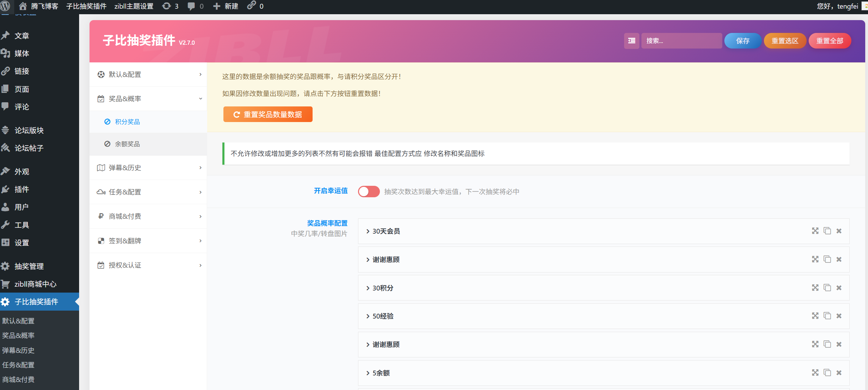This screenshot has width=868, height=390.
Task: Select the 积分奖品 menu icon
Action: coord(107,122)
